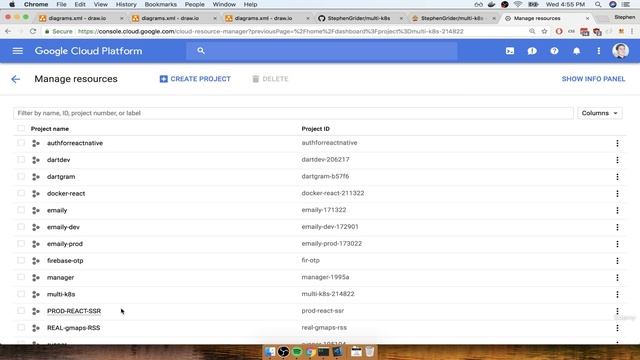Check the emaily project checkbox
Viewport: 640px width, 360px height.
coord(21,210)
